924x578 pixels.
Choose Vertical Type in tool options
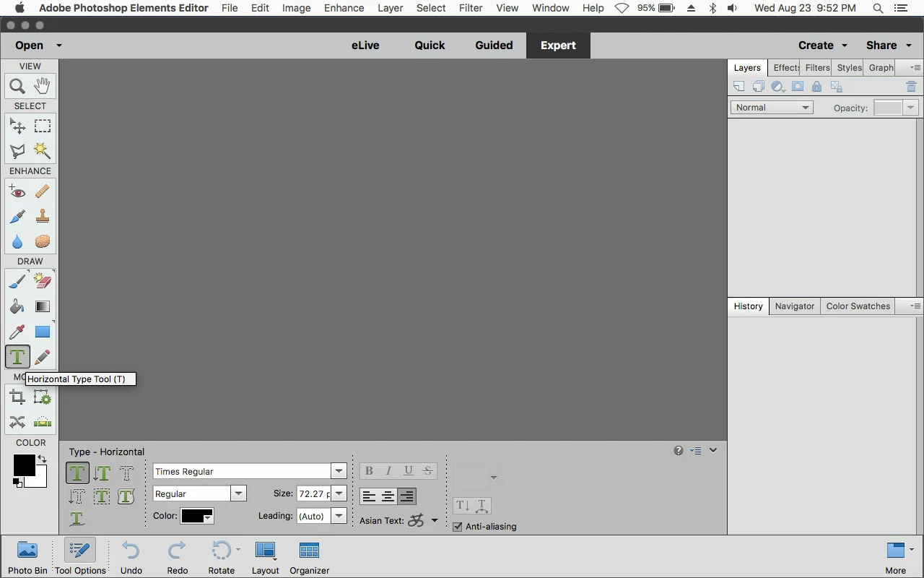click(x=102, y=473)
